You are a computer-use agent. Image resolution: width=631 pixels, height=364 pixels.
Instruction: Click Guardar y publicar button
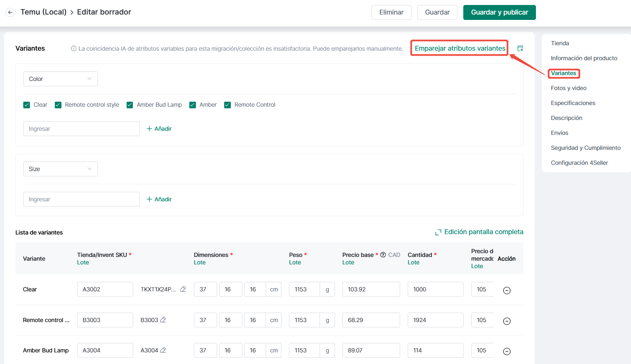click(499, 12)
